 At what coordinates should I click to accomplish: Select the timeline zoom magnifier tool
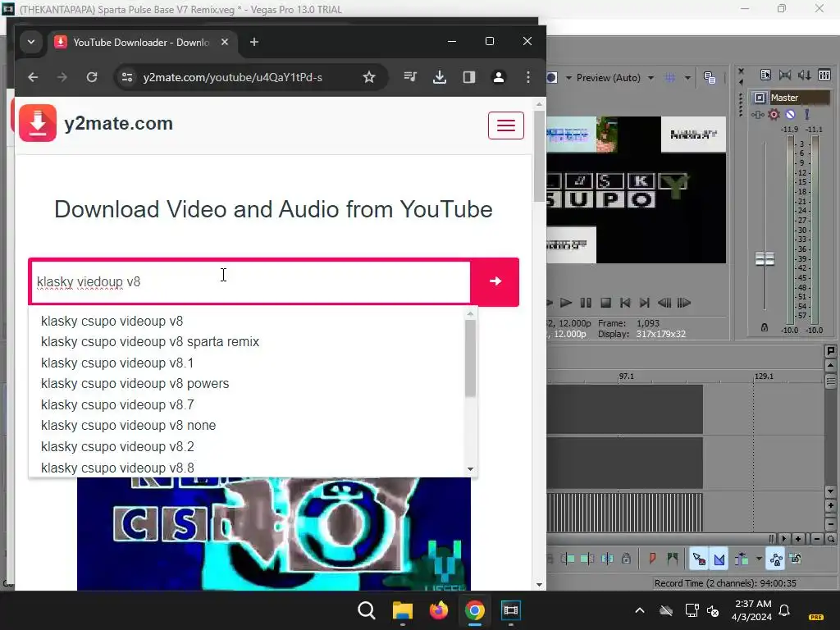(830, 539)
